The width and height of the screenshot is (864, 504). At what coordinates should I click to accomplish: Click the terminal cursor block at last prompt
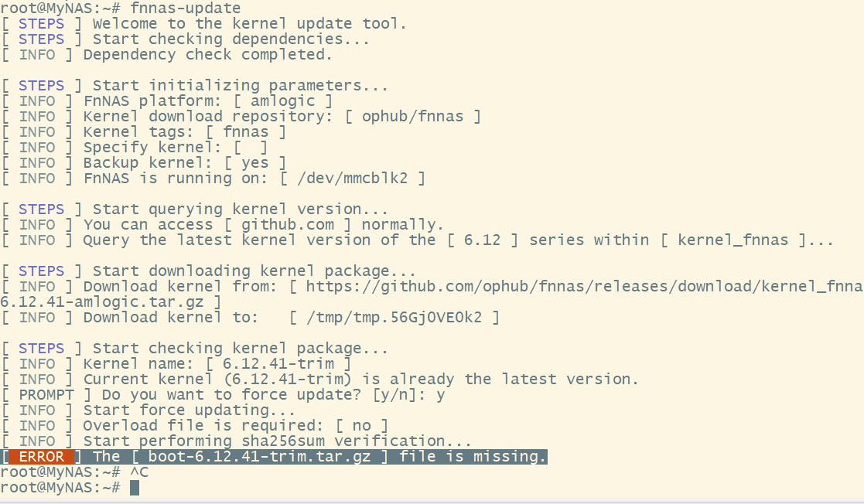(x=135, y=488)
